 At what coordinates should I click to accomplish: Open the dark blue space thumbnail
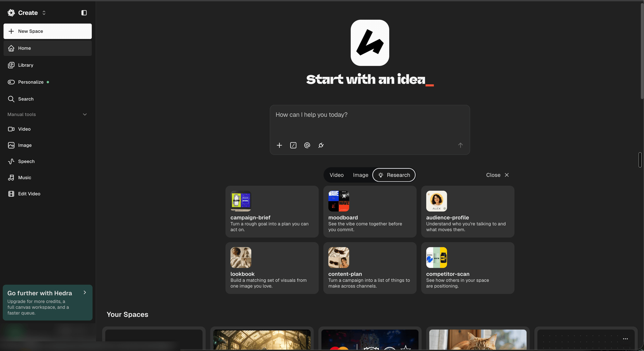pyautogui.click(x=370, y=339)
